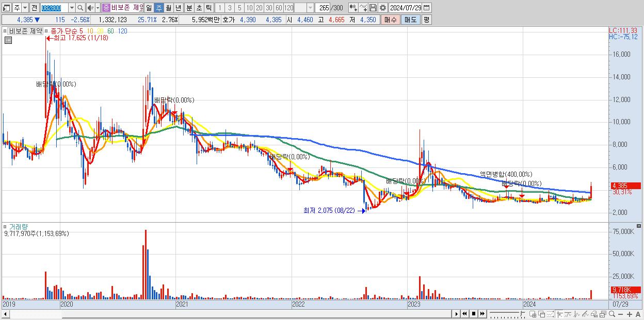
Task: Click the line drawing tool icon
Action: click(363, 8)
